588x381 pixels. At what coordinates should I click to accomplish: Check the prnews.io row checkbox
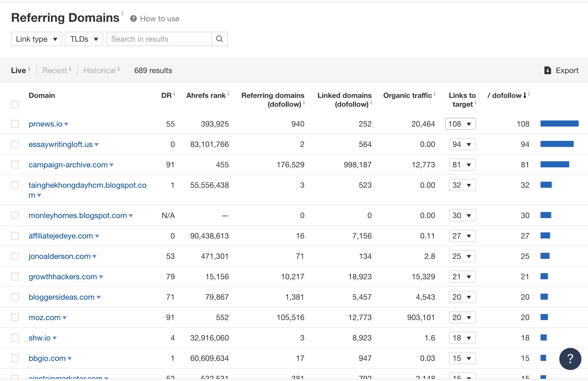(x=15, y=124)
